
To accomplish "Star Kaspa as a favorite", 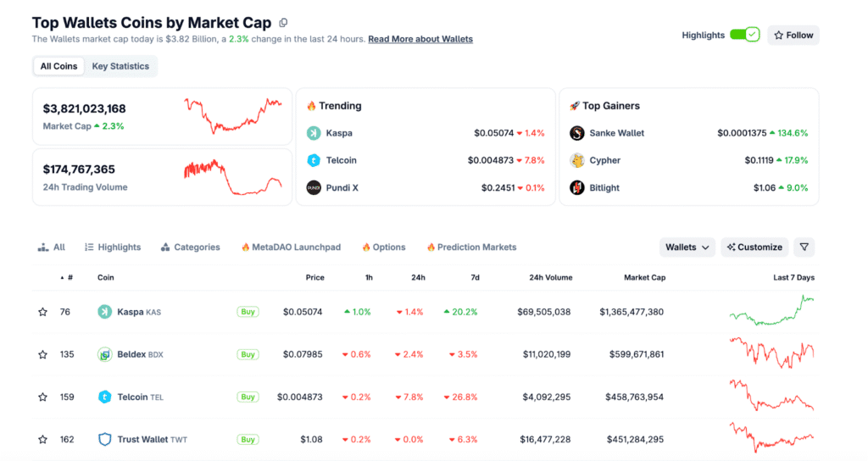I will 42,312.
